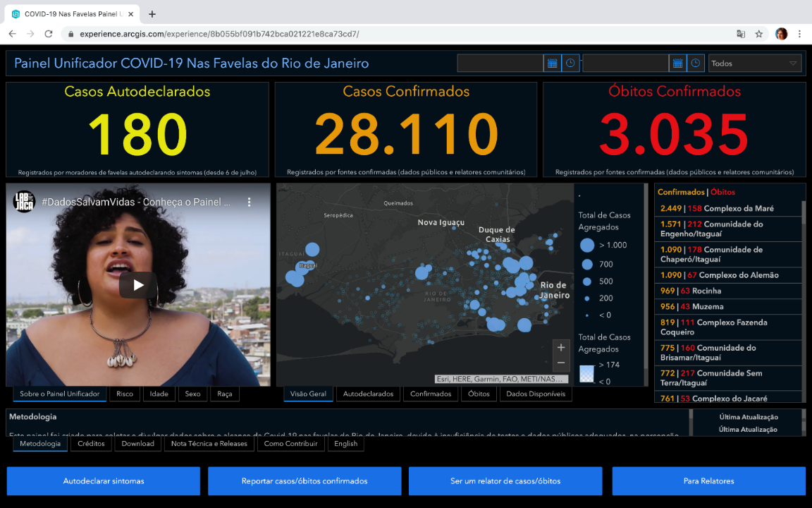Select Rocinha in the list

tap(728, 291)
